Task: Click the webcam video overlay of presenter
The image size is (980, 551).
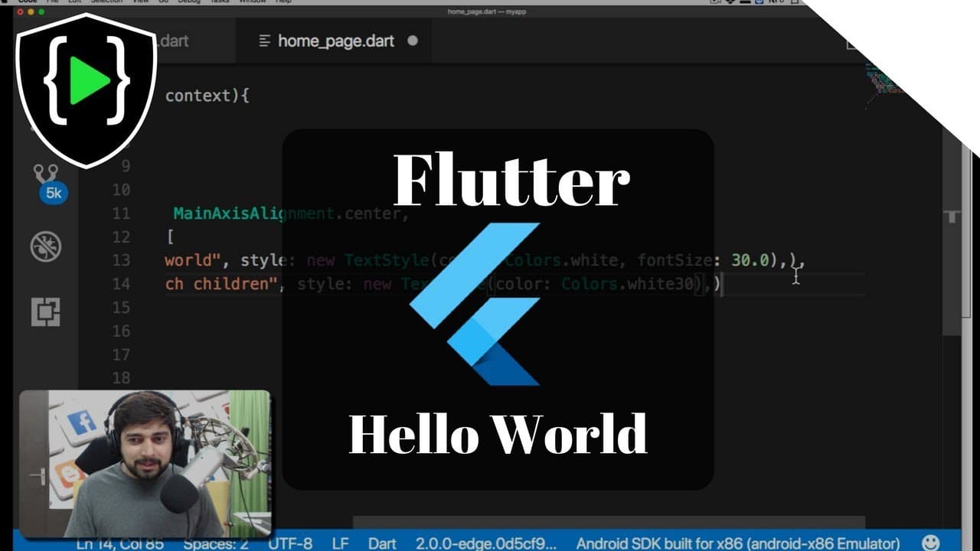Action: pyautogui.click(x=145, y=464)
